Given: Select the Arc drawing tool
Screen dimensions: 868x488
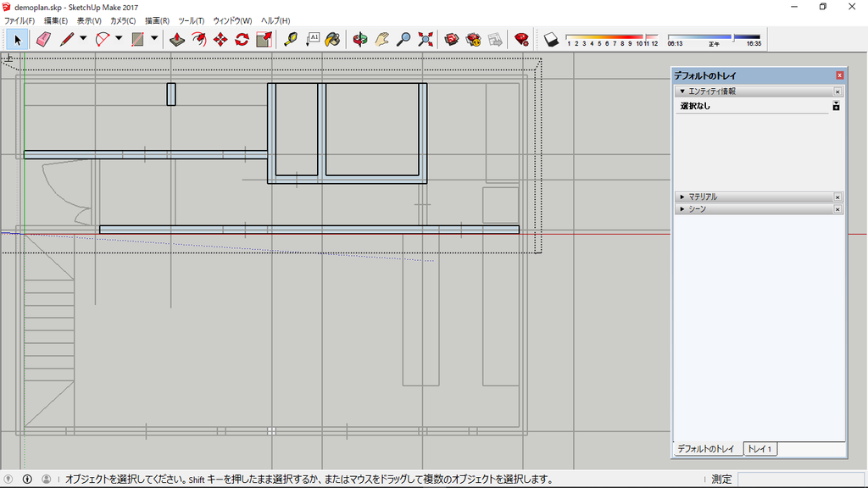Looking at the screenshot, I should click(x=103, y=39).
